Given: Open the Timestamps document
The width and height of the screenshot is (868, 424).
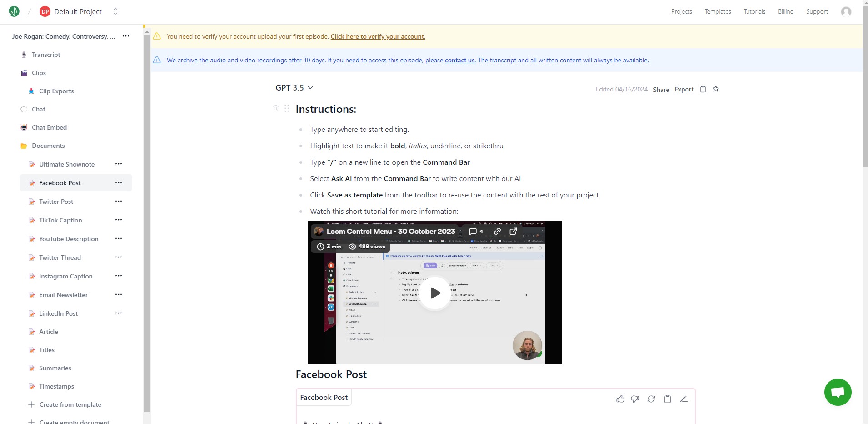Looking at the screenshot, I should 56,386.
